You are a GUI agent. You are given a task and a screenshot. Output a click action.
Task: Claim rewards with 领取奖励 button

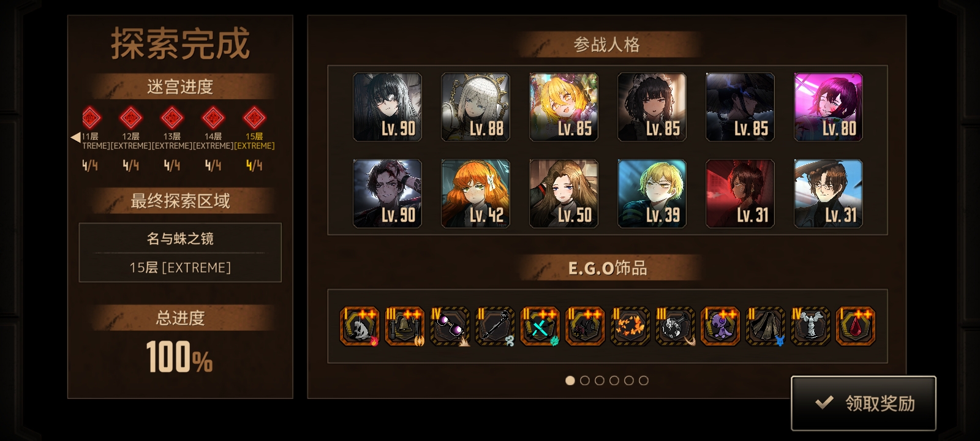tap(864, 403)
